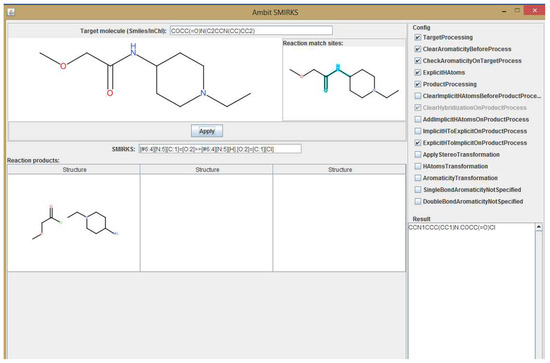Enable AromaticityTransformation checkbox

(418, 178)
